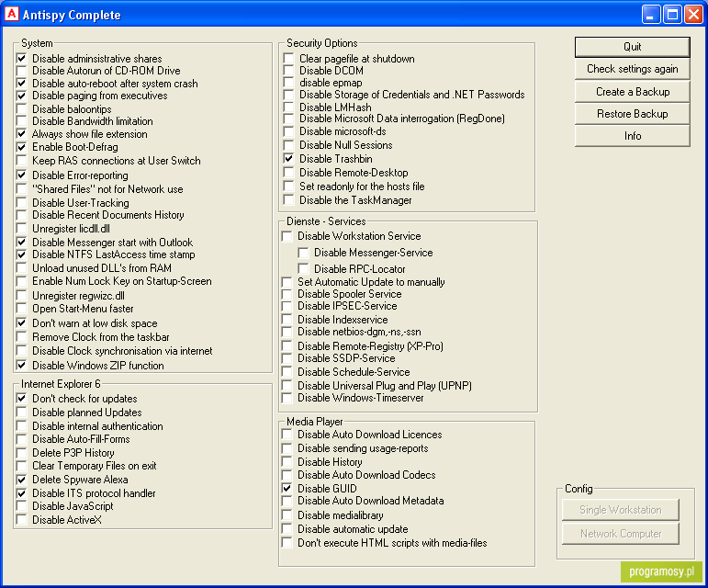The image size is (708, 588).
Task: Check Disable Auto-Fill-Forms
Action: coord(21,439)
